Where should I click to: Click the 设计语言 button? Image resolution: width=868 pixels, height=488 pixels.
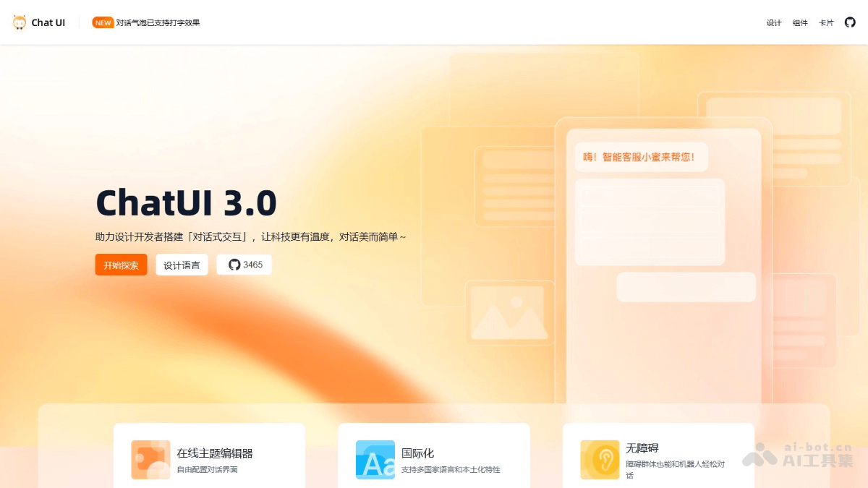[x=182, y=265]
